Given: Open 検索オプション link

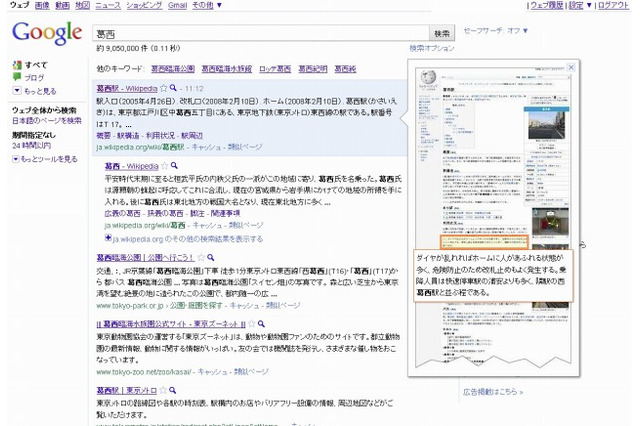Looking at the screenshot, I should [432, 48].
